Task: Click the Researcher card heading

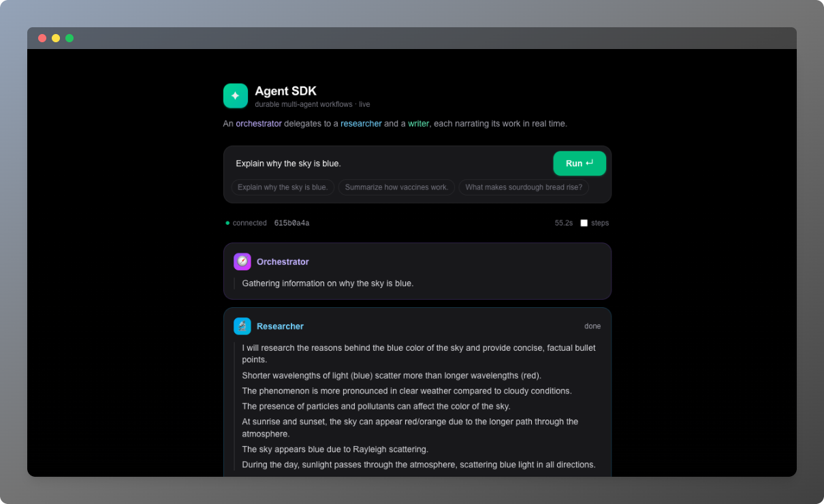Action: 280,326
